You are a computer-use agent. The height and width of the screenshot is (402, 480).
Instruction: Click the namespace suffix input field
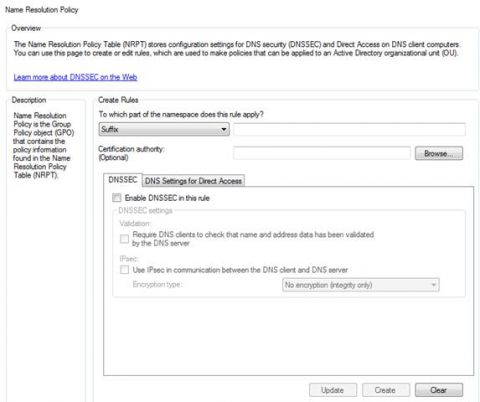349,129
